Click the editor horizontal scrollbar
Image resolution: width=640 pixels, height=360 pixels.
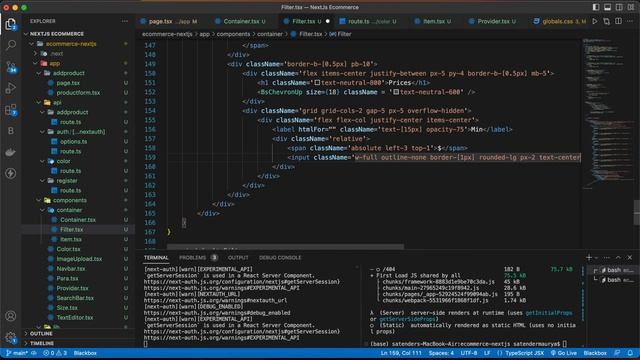[x=285, y=247]
